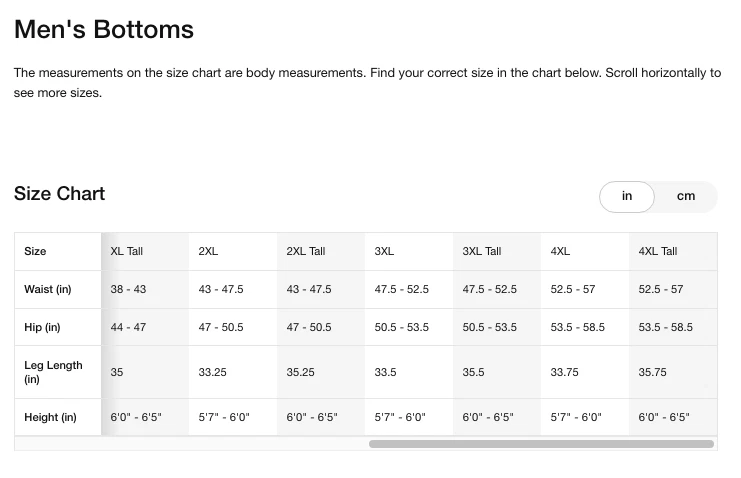
Task: Click the 4XL Tall column header
Action: [658, 251]
